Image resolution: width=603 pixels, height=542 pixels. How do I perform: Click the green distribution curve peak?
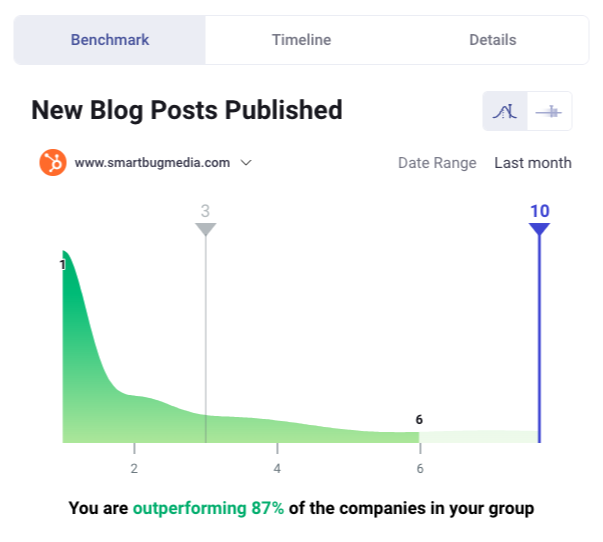tap(65, 253)
